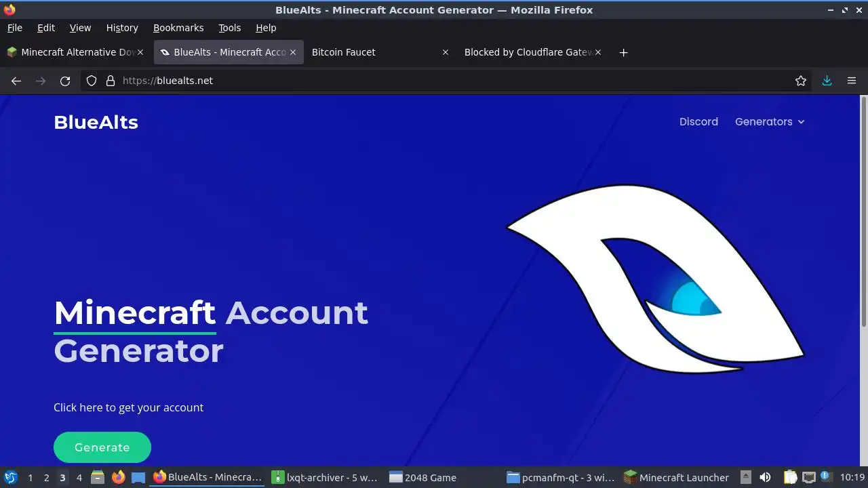
Task: Close the BlueAlts tab
Action: [x=293, y=52]
